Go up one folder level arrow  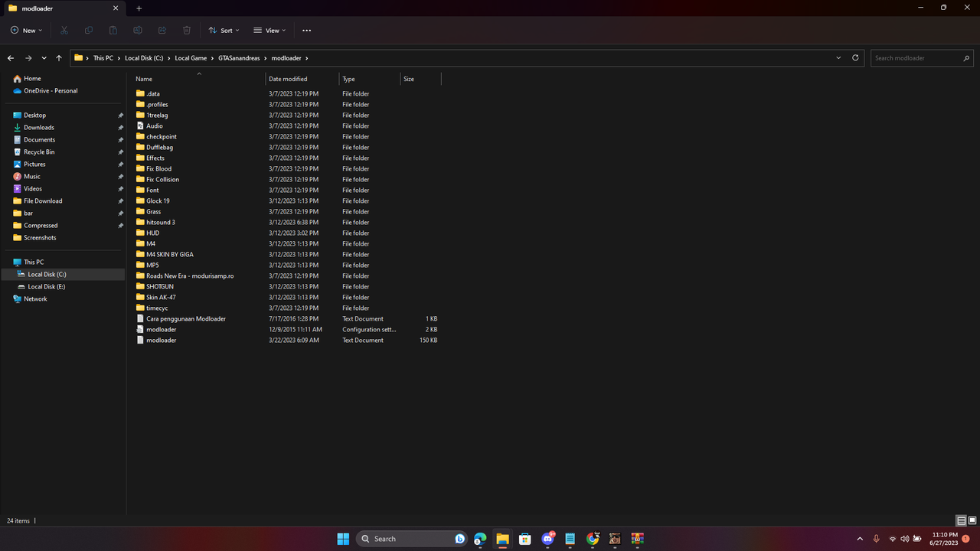pos(59,58)
